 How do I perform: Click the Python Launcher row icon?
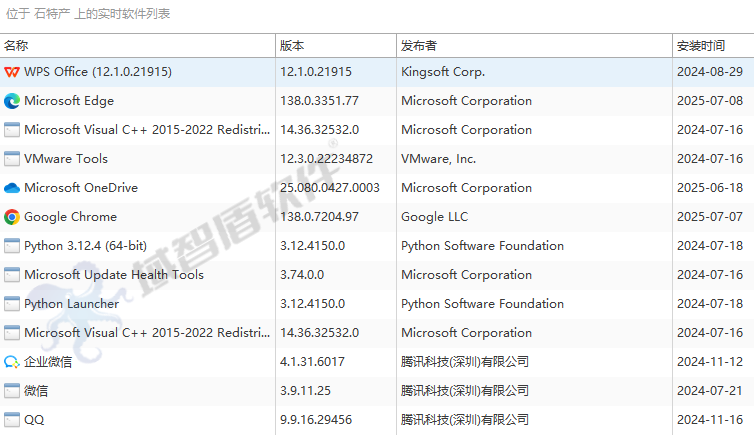12,304
